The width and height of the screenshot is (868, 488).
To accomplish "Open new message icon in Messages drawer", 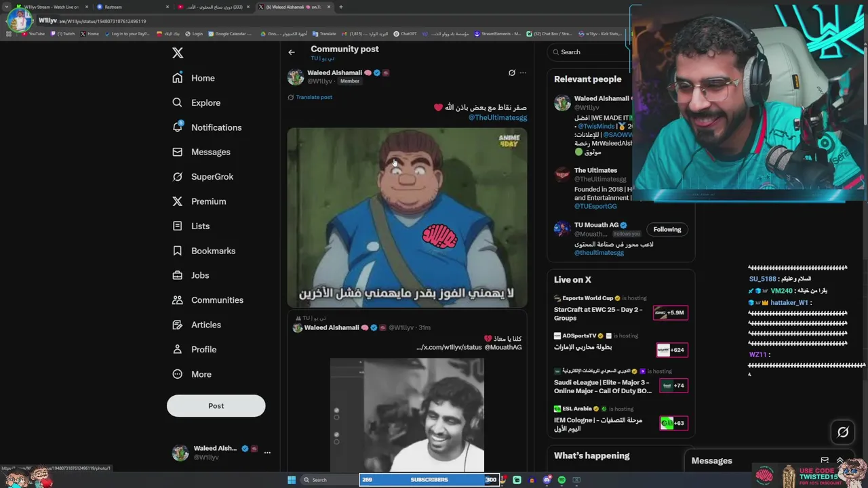I will 825,460.
